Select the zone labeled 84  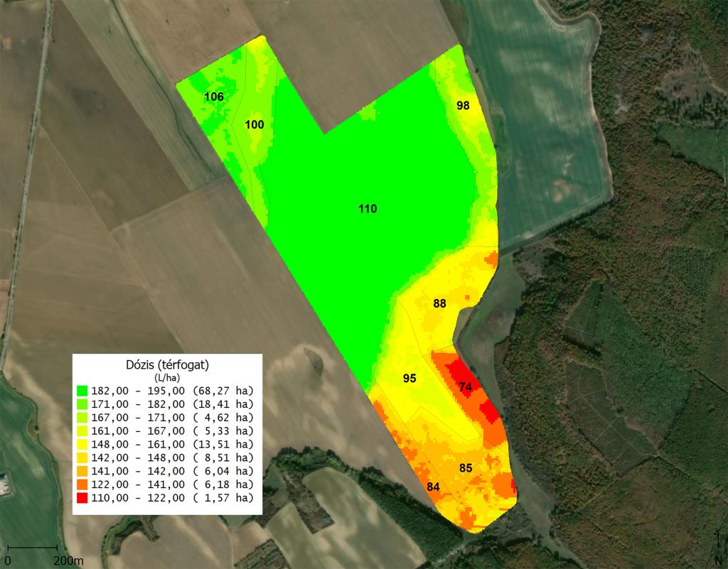[433, 487]
